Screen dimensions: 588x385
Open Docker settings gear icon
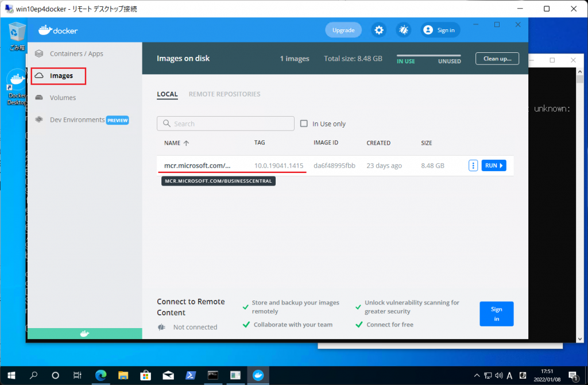click(x=379, y=30)
